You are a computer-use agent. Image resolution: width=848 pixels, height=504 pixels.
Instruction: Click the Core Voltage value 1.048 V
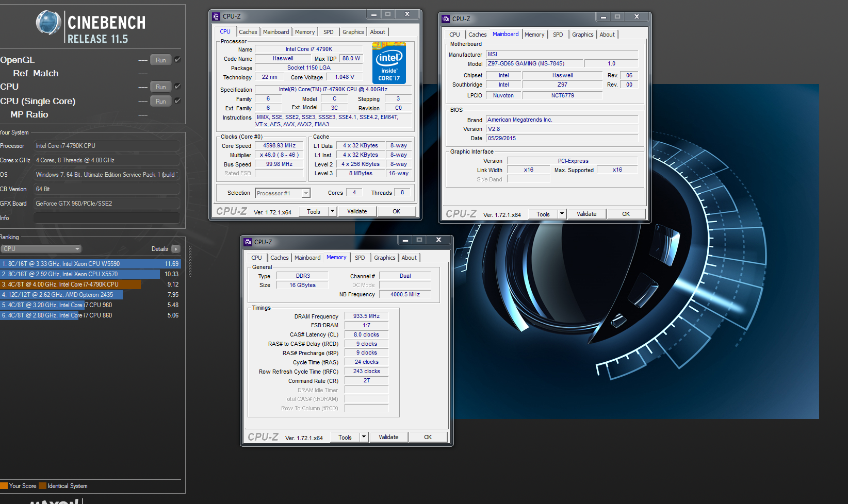(x=345, y=77)
